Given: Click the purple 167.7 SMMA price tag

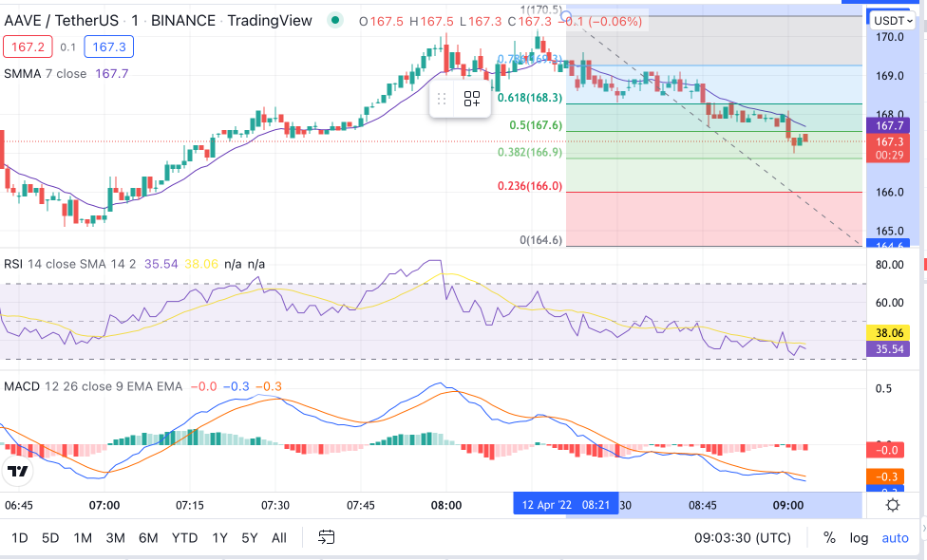Looking at the screenshot, I should 888,125.
